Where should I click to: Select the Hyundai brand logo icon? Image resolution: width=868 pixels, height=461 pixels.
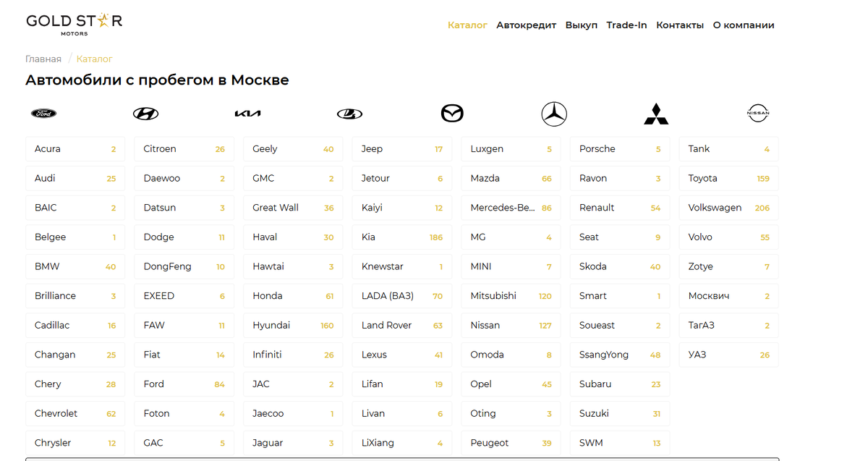pos(146,114)
